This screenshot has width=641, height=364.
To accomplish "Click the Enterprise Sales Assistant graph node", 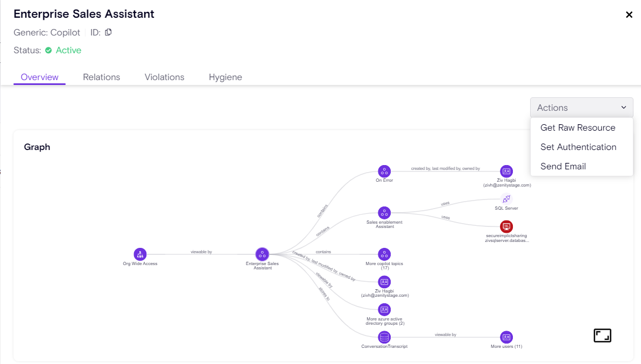I will click(262, 254).
